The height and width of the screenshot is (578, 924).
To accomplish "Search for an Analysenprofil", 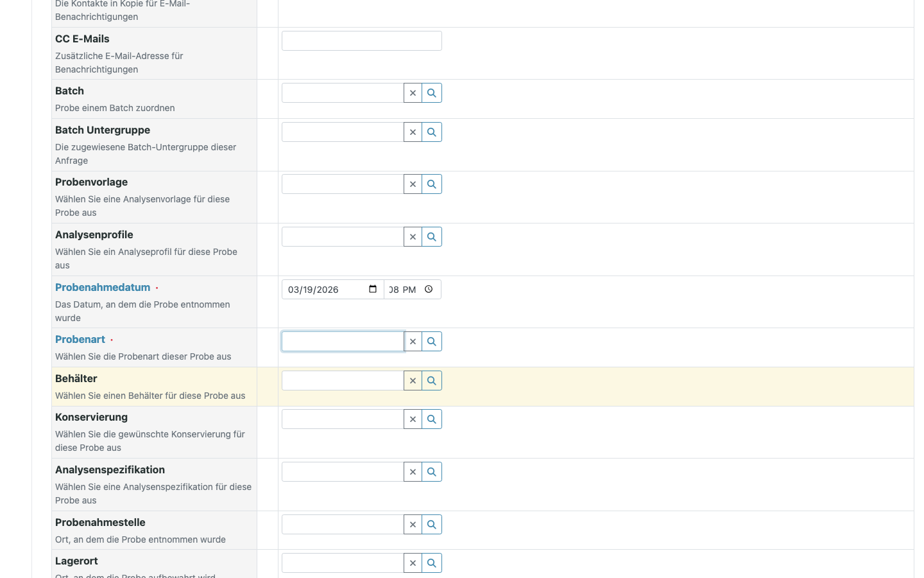I will click(x=431, y=236).
